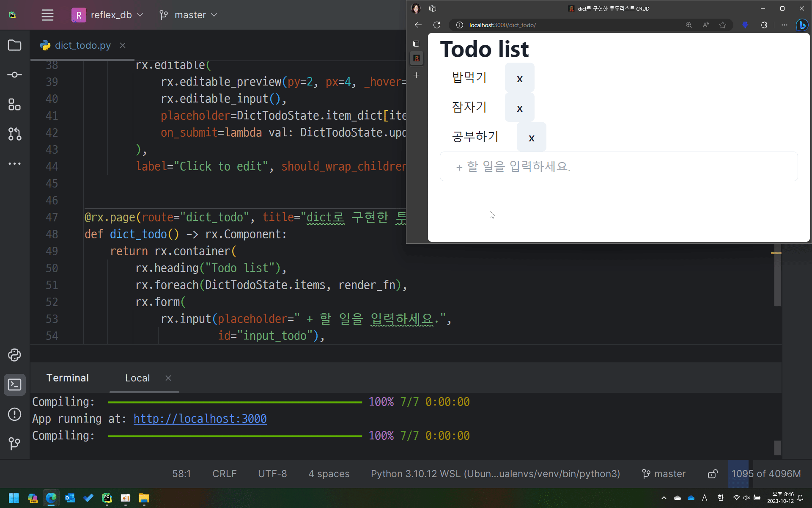Delete the 잠자기 todo with x button
The height and width of the screenshot is (508, 812).
(519, 108)
